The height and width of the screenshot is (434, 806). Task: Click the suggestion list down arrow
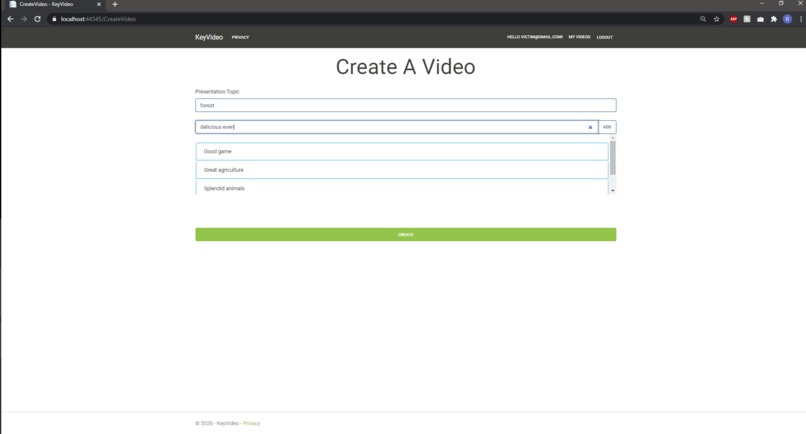point(613,191)
